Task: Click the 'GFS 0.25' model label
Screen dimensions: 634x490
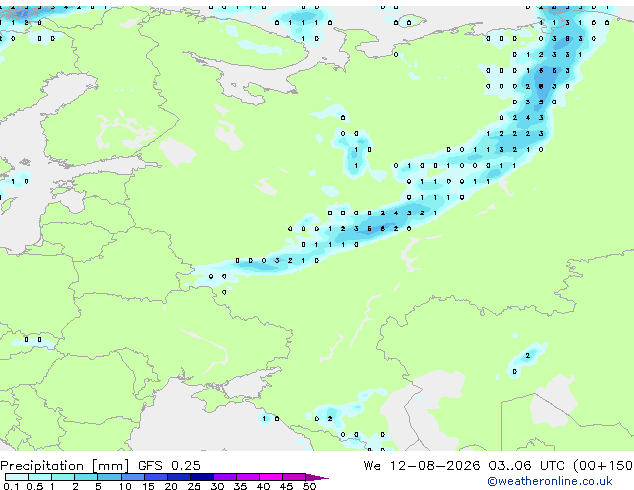Action: pos(169,466)
